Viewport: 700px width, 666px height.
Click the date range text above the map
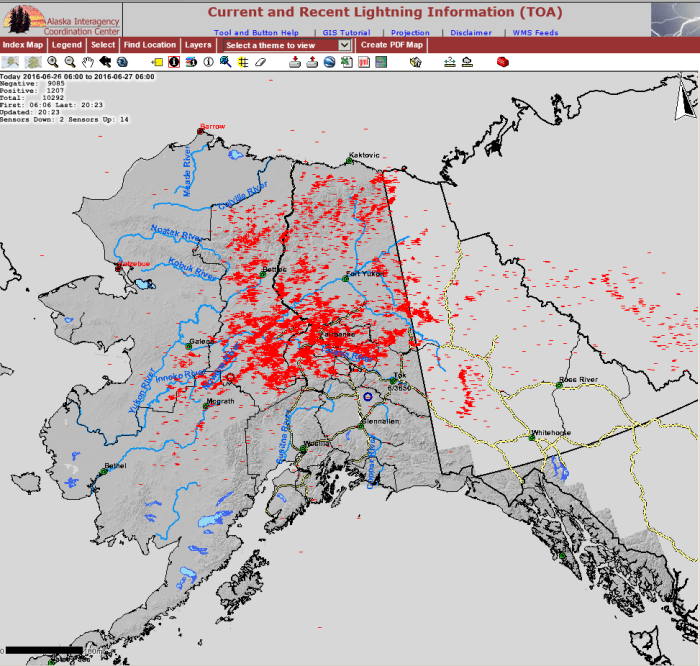pos(77,77)
